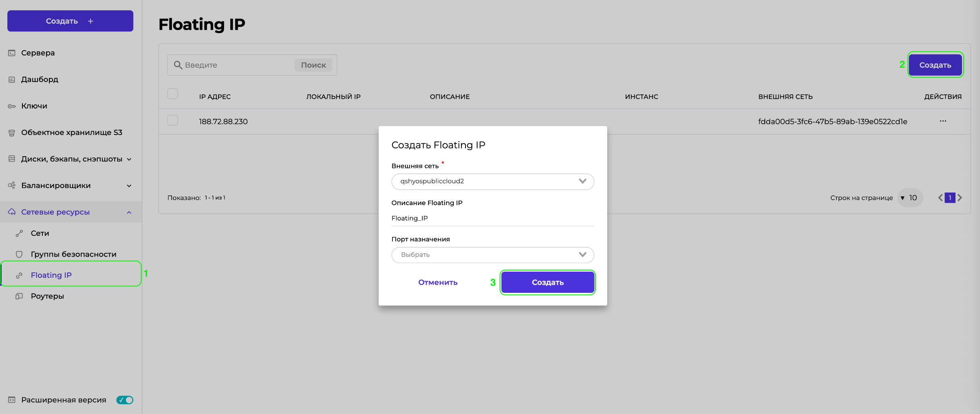Select the checkbox for row 188.72.88.230
The height and width of the screenshot is (414, 980).
point(173,120)
